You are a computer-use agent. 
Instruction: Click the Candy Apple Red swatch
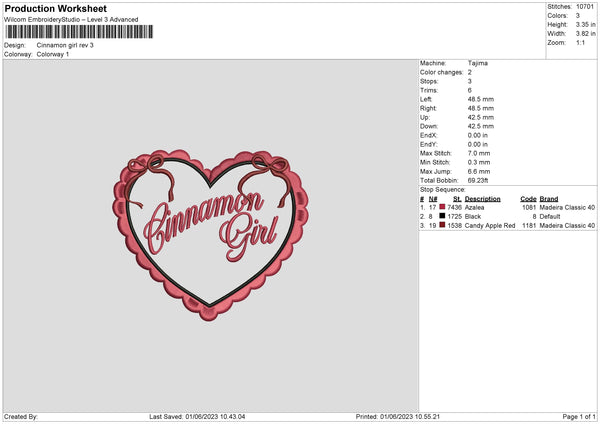point(442,225)
